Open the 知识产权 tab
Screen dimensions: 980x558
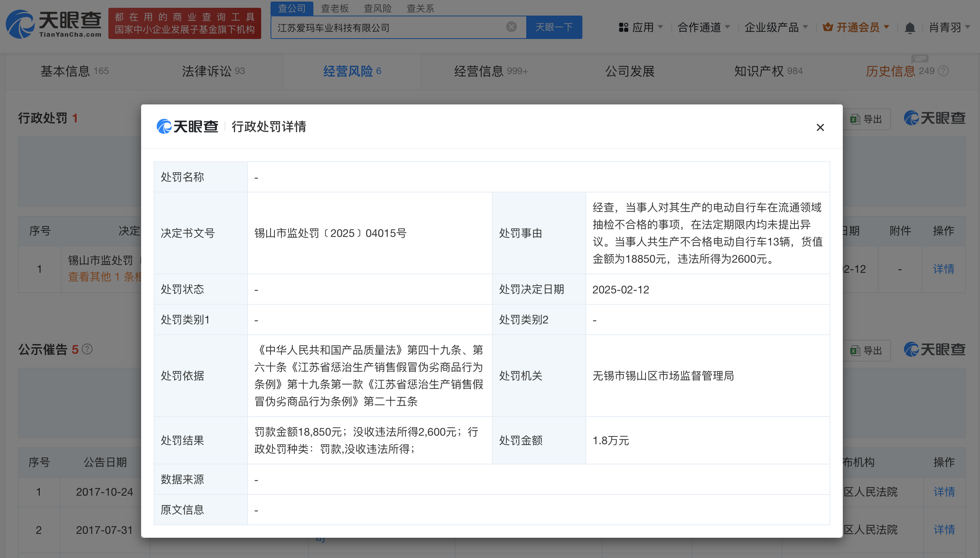pyautogui.click(x=768, y=71)
